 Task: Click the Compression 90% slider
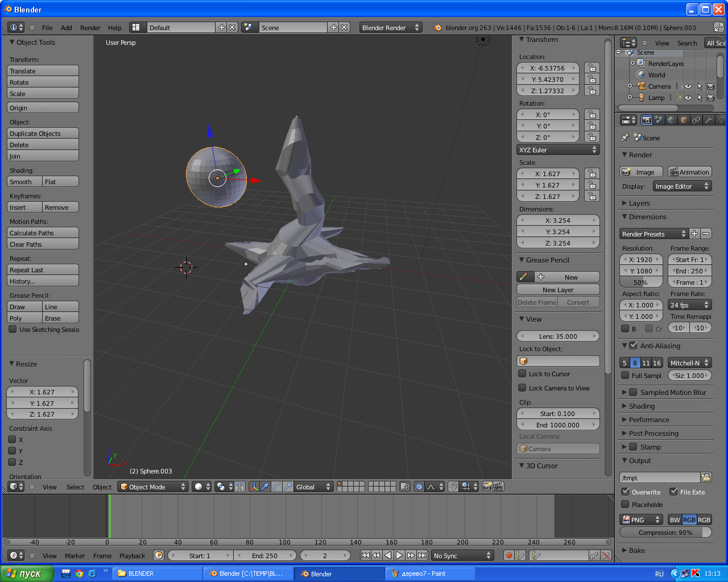pyautogui.click(x=665, y=532)
